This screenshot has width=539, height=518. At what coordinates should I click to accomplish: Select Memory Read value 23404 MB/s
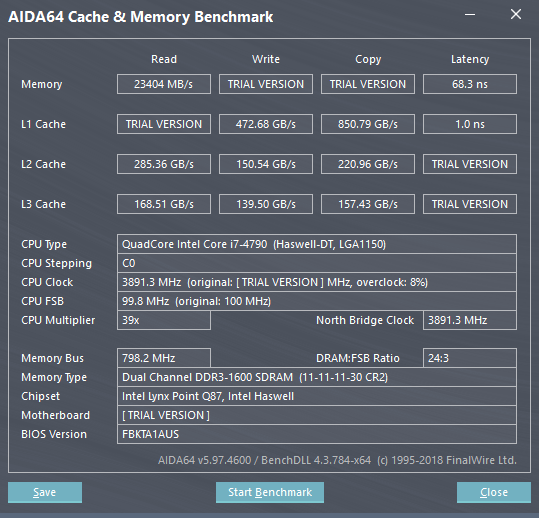point(164,84)
